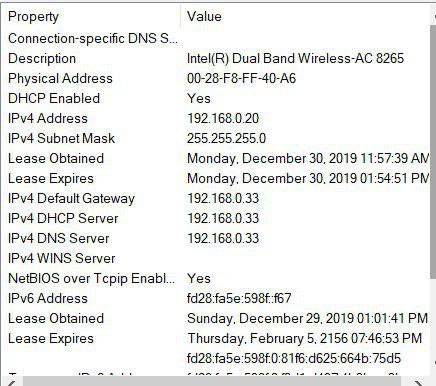Select the IPv4 WINS Server row

click(216, 258)
